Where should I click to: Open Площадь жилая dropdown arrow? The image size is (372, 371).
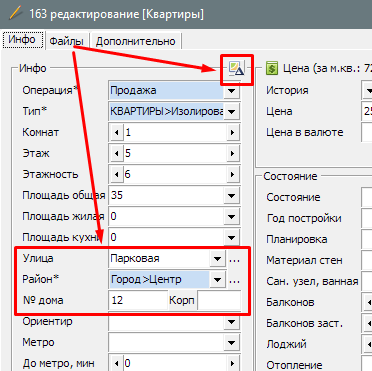[231, 217]
